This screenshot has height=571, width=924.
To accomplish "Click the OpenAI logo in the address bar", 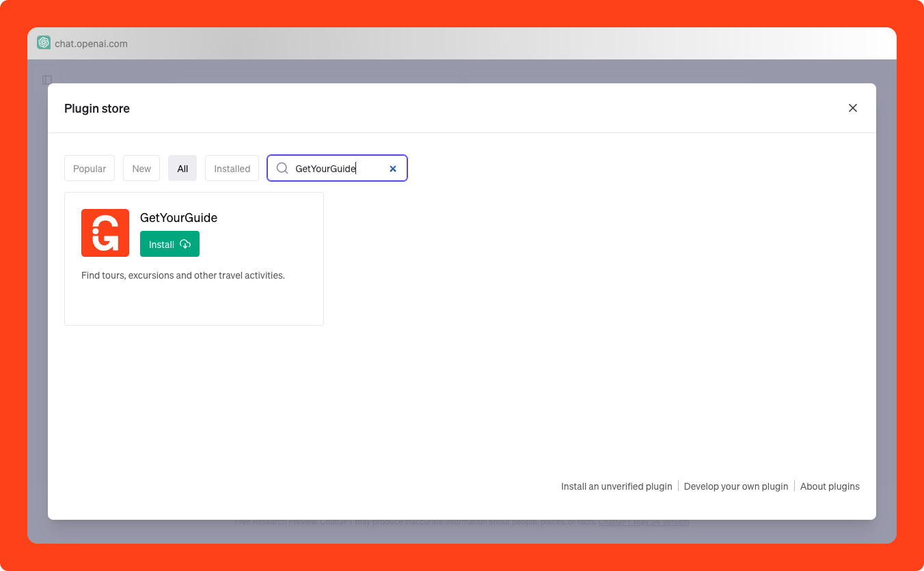I will [44, 42].
